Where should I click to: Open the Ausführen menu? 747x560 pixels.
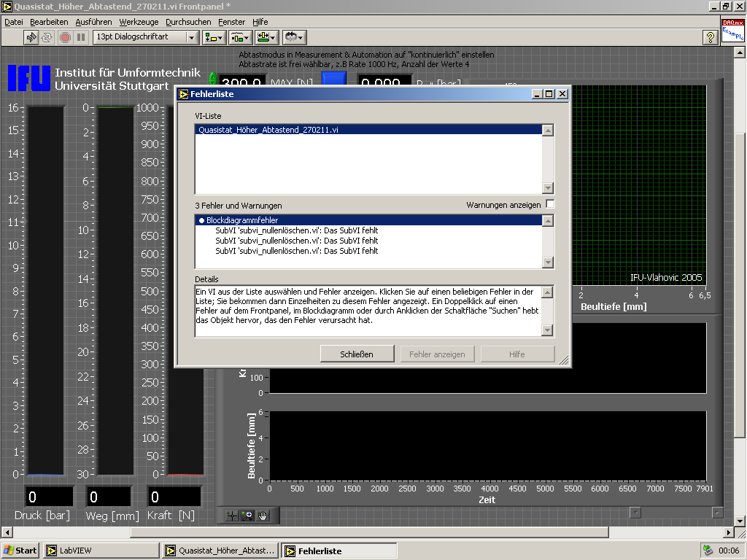pos(93,22)
